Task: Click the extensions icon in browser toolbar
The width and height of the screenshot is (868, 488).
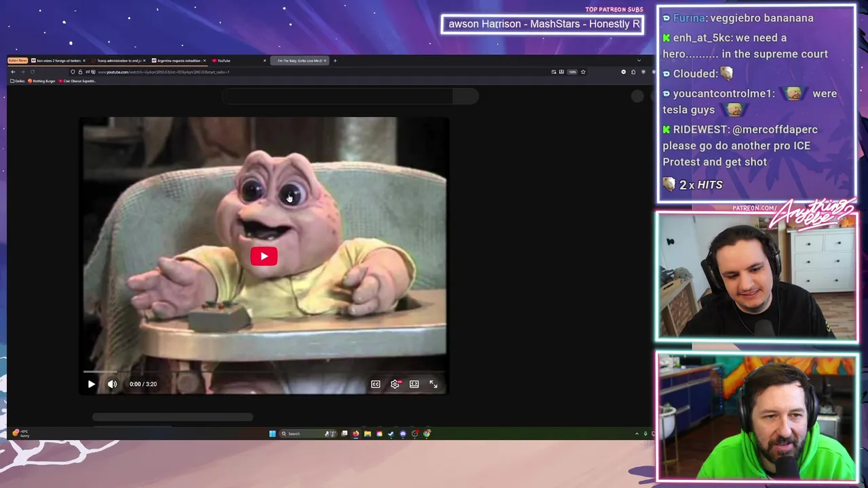Action: click(633, 72)
